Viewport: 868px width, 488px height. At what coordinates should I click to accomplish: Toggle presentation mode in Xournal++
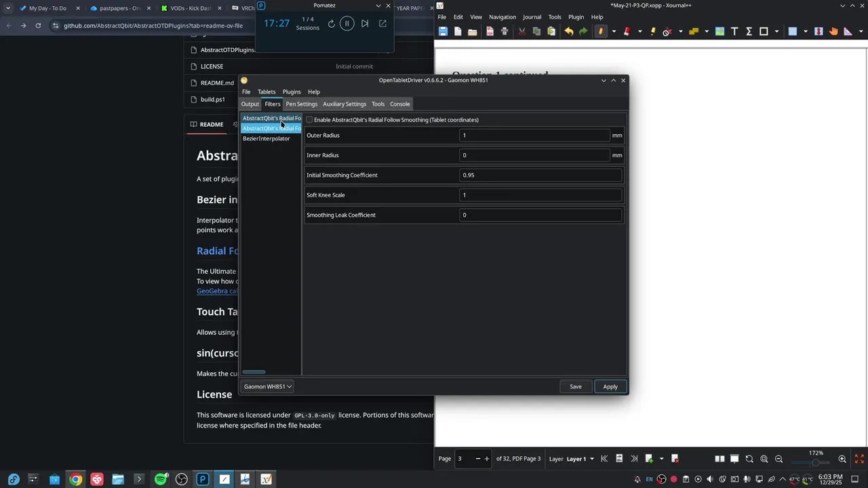click(734, 459)
